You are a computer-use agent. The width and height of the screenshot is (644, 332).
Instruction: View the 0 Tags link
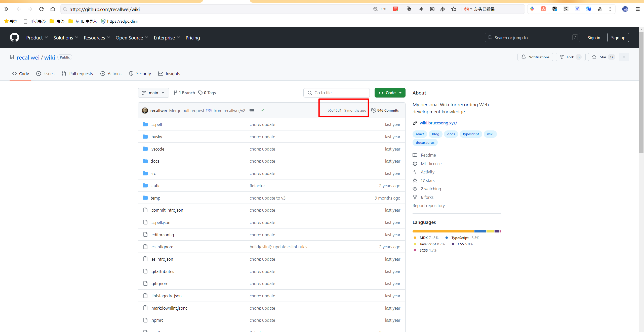(207, 93)
